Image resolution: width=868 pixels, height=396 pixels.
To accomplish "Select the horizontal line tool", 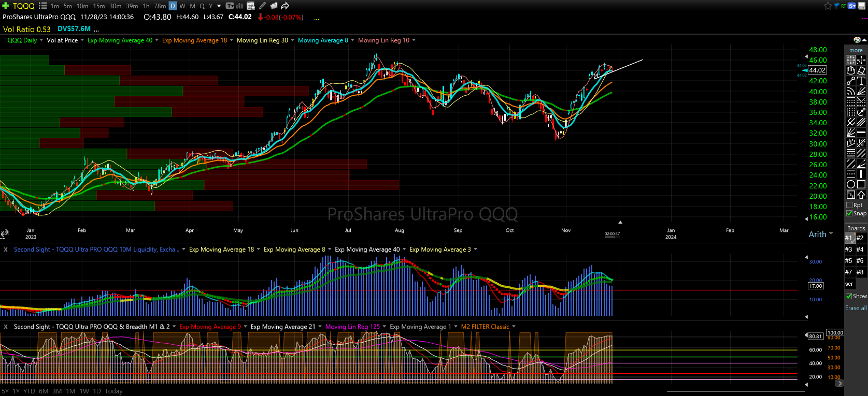I will tap(861, 133).
